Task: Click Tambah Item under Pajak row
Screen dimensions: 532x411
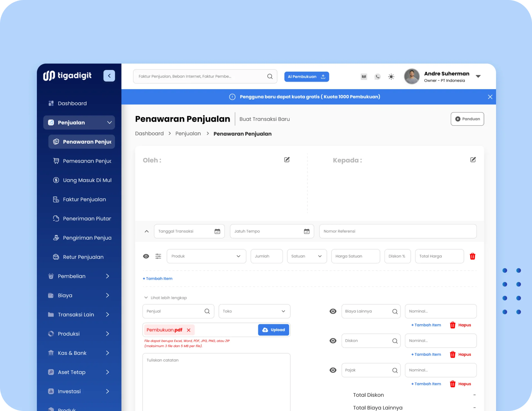Action: pos(426,384)
